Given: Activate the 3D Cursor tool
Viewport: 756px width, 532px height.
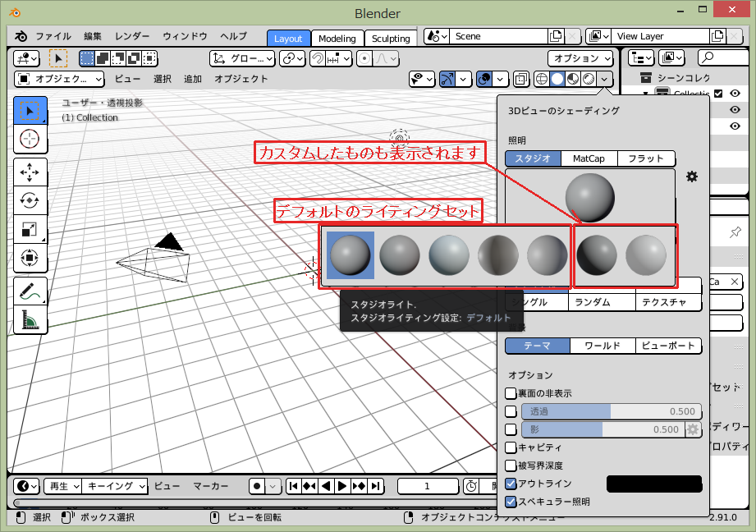Looking at the screenshot, I should [30, 139].
